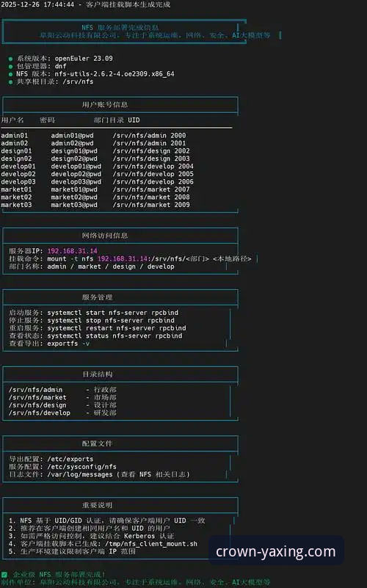The width and height of the screenshot is (367, 588).
Task: Click the path /etc/sysconfig/nfs
Action: pos(81,467)
